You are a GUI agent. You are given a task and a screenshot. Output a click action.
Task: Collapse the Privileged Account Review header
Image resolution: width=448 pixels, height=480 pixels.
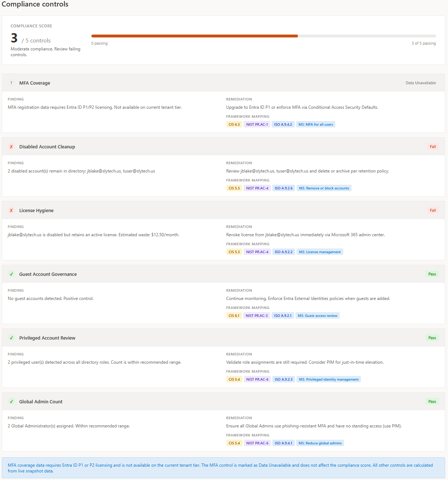click(x=223, y=338)
